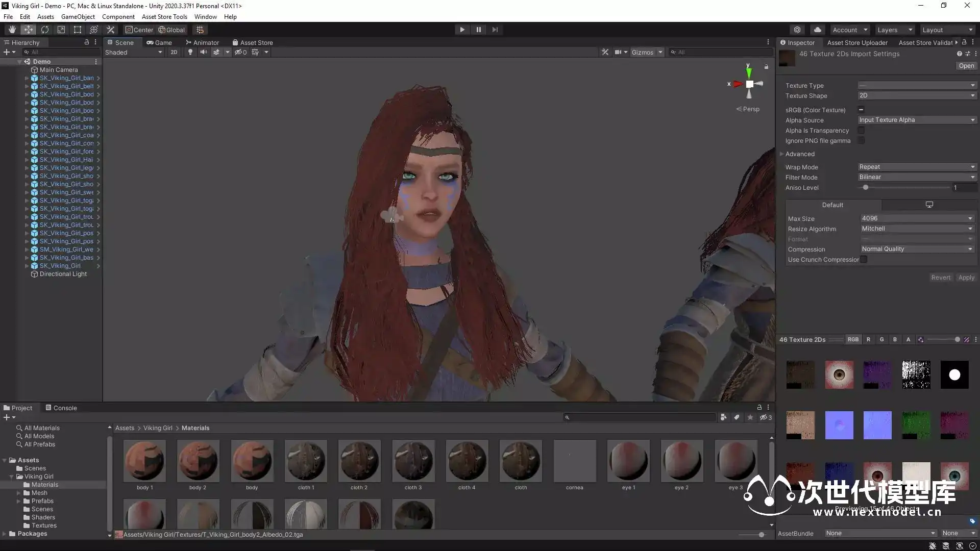Screen dimensions: 980x551
Task: Enable Use Crunch Compression checkbox
Action: click(x=864, y=260)
